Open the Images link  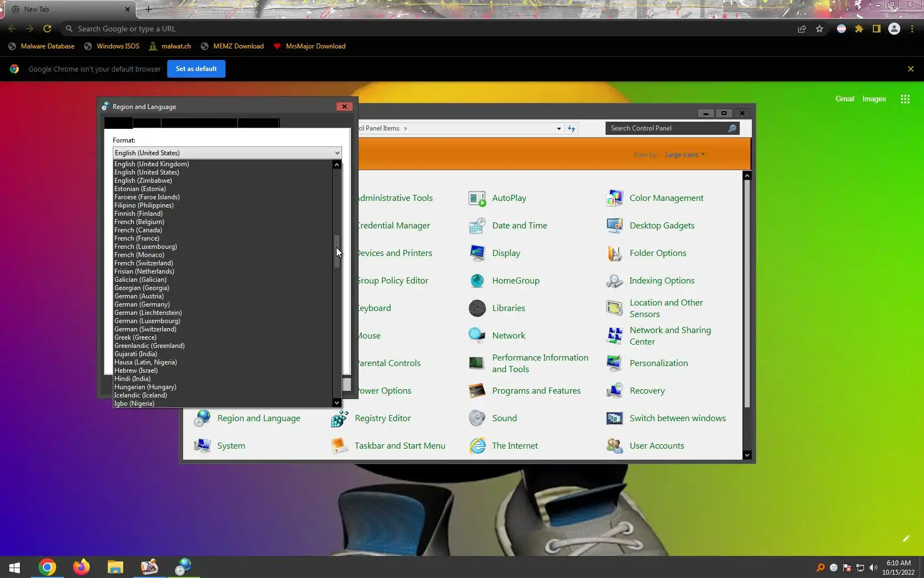coord(874,99)
